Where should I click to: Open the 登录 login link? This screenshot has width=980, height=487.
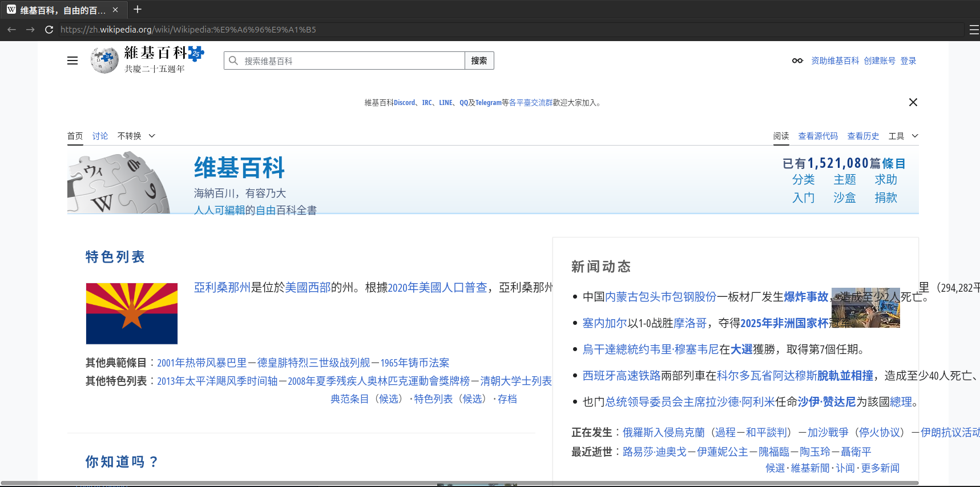pyautogui.click(x=908, y=61)
